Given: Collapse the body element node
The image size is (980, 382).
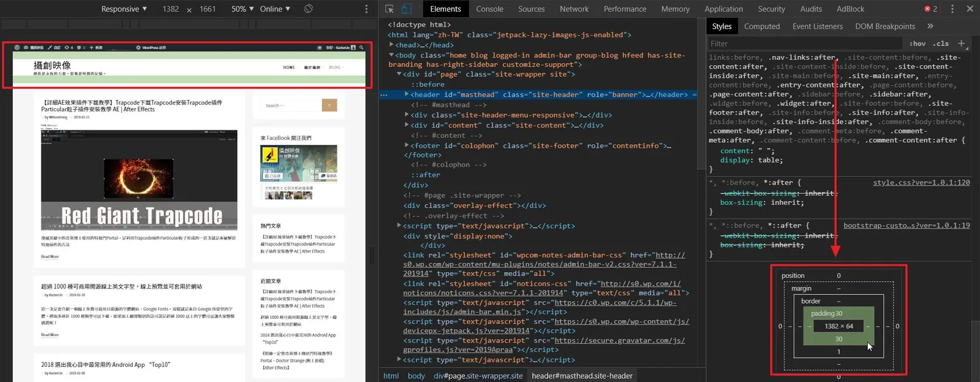Looking at the screenshot, I should (x=391, y=55).
